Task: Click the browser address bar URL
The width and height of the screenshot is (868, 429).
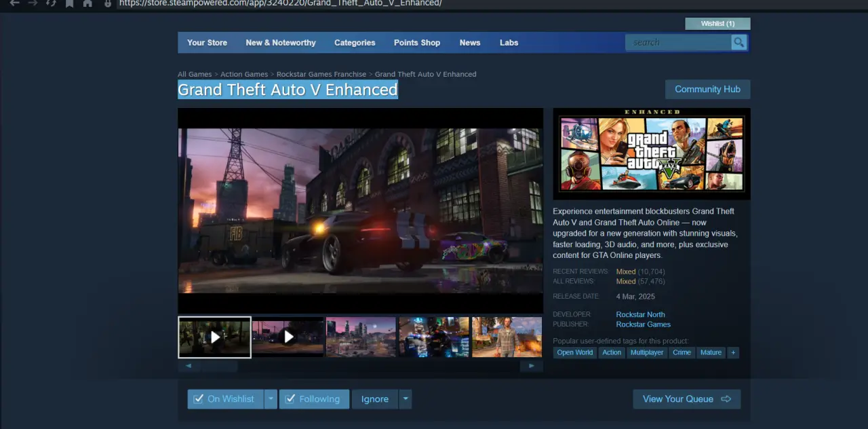Action: 280,3
